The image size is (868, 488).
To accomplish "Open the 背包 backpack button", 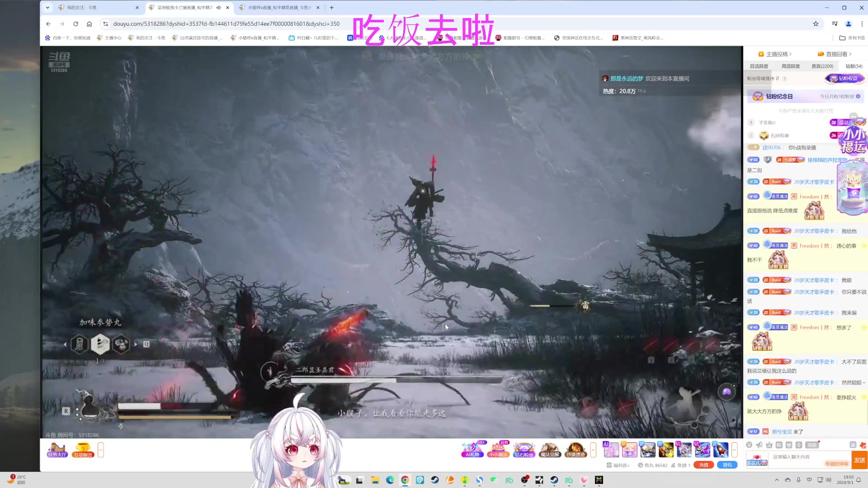I will [727, 465].
